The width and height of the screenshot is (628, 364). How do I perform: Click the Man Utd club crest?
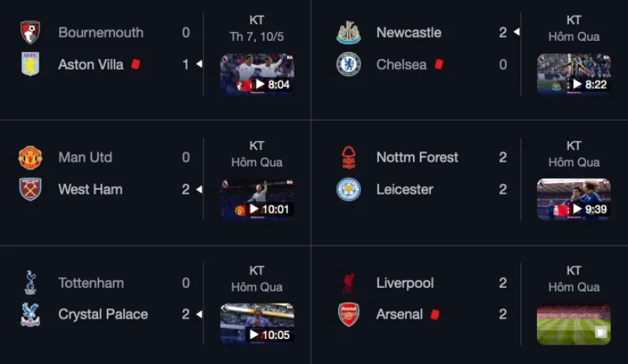click(30, 158)
